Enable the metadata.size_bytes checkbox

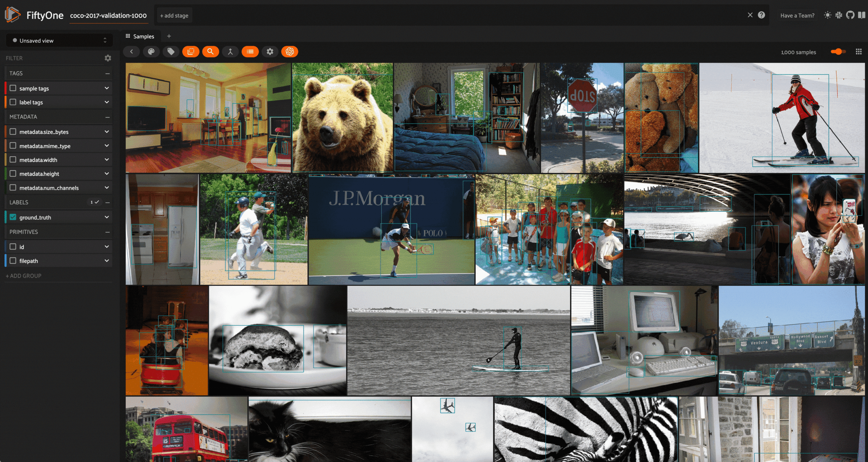[13, 132]
